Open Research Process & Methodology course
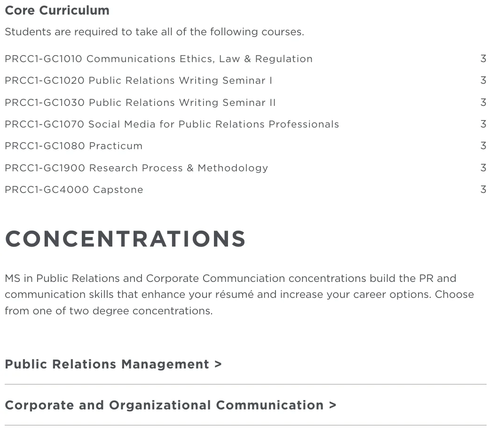504x432 pixels. [136, 168]
